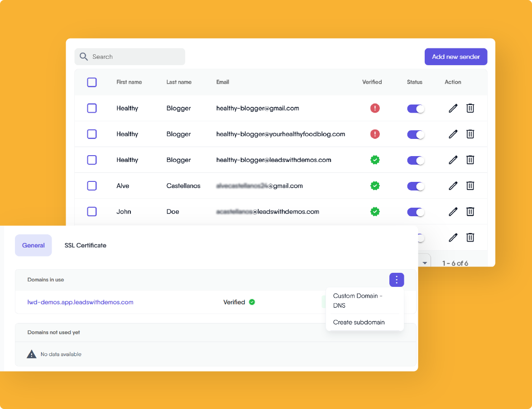532x409 pixels.
Task: Click the Add new sender button
Action: (x=456, y=56)
